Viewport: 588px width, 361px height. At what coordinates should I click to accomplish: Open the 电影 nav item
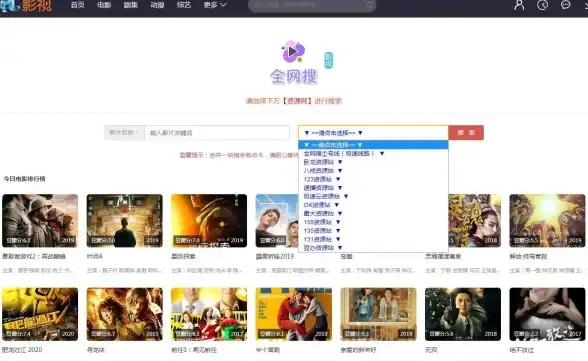click(104, 5)
